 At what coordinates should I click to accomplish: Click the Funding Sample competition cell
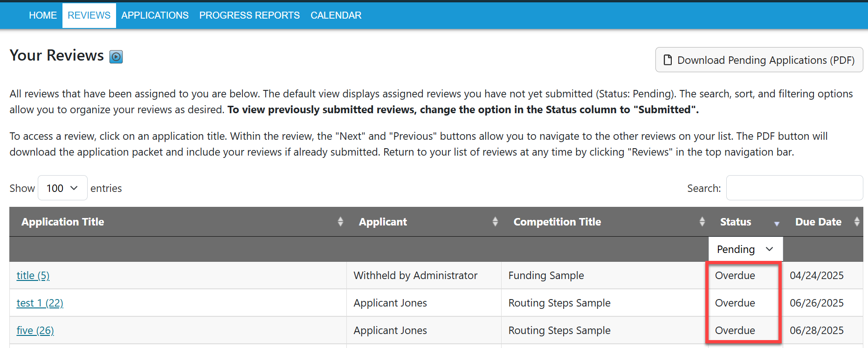click(x=546, y=275)
